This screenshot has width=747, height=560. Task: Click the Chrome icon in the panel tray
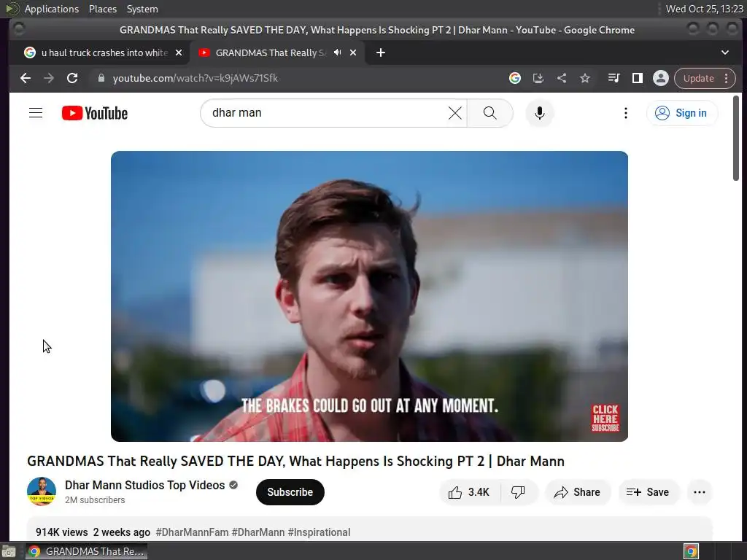click(691, 551)
